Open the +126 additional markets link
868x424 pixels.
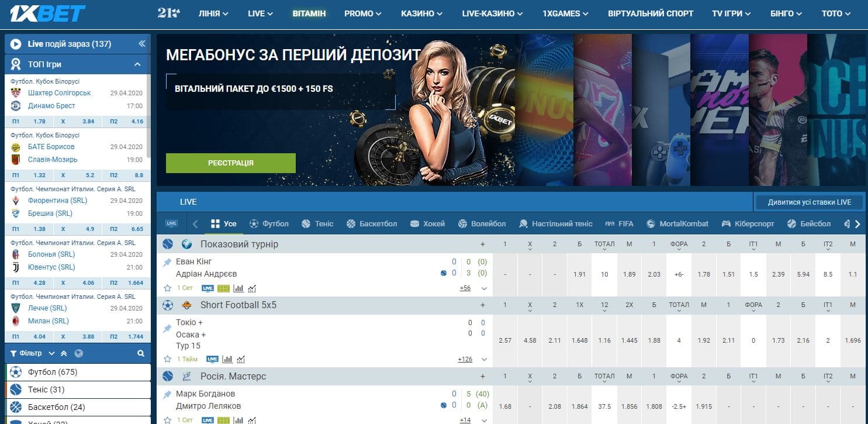tap(465, 359)
